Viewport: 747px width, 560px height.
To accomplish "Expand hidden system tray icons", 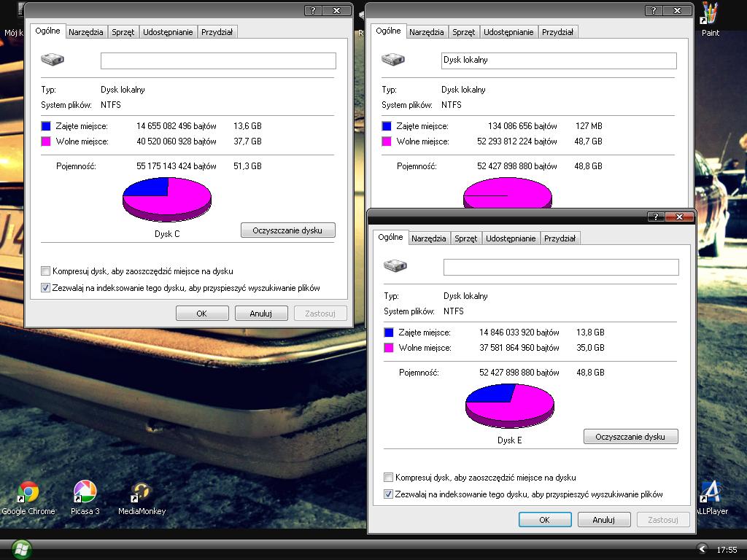I will pos(702,549).
